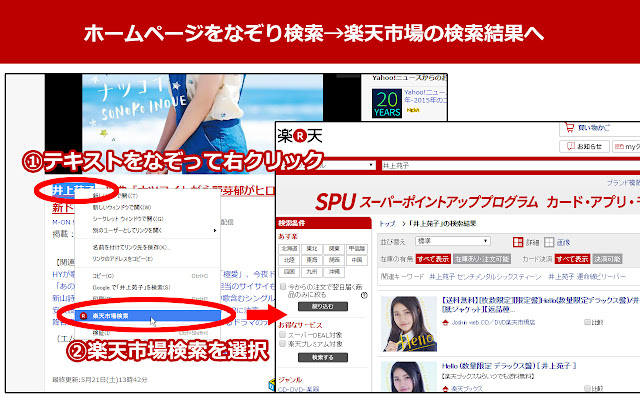Select コピー (Ctrl+C) in context menu
The image size is (640, 400).
[x=148, y=276]
